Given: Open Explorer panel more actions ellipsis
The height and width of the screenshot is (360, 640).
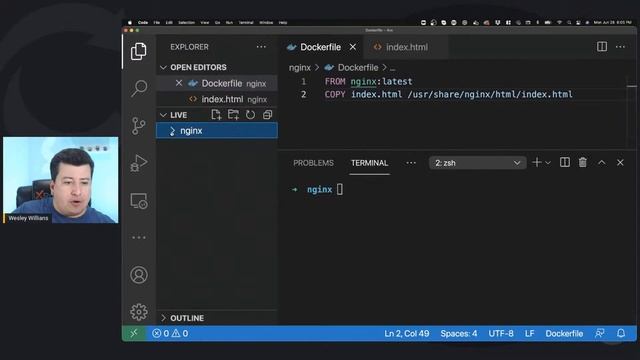Looking at the screenshot, I should [261, 47].
